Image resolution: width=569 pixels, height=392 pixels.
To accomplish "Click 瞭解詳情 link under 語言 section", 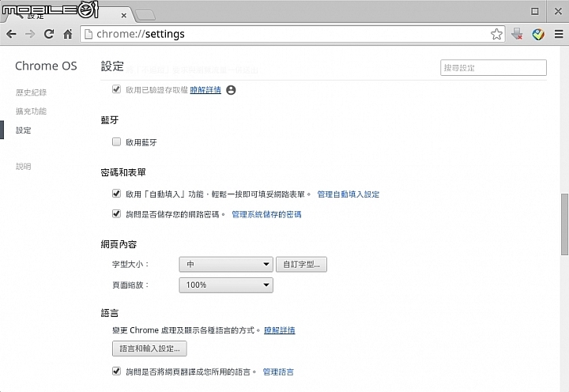I will pyautogui.click(x=280, y=330).
